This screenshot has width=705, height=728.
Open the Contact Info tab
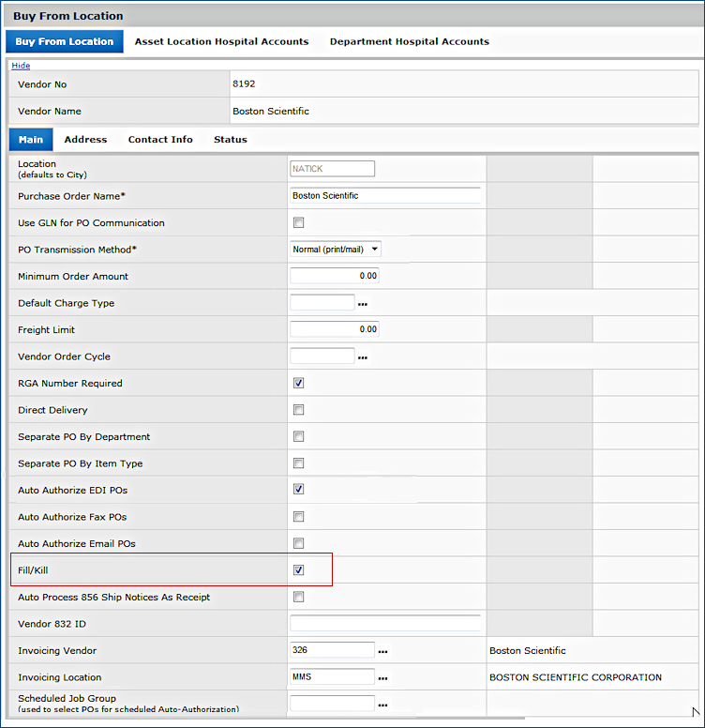click(160, 140)
